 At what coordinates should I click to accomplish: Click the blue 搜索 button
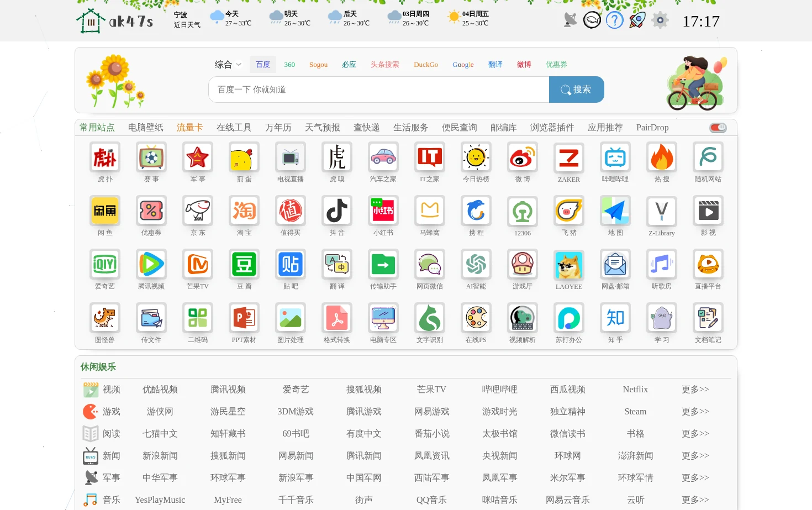[x=576, y=90]
